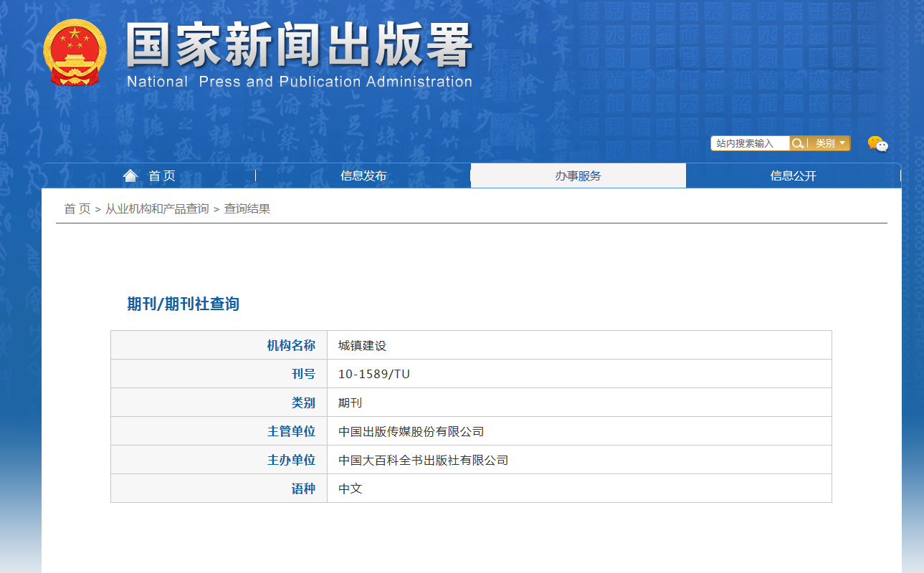Click the home icon beside 首页 tab

coord(130,175)
